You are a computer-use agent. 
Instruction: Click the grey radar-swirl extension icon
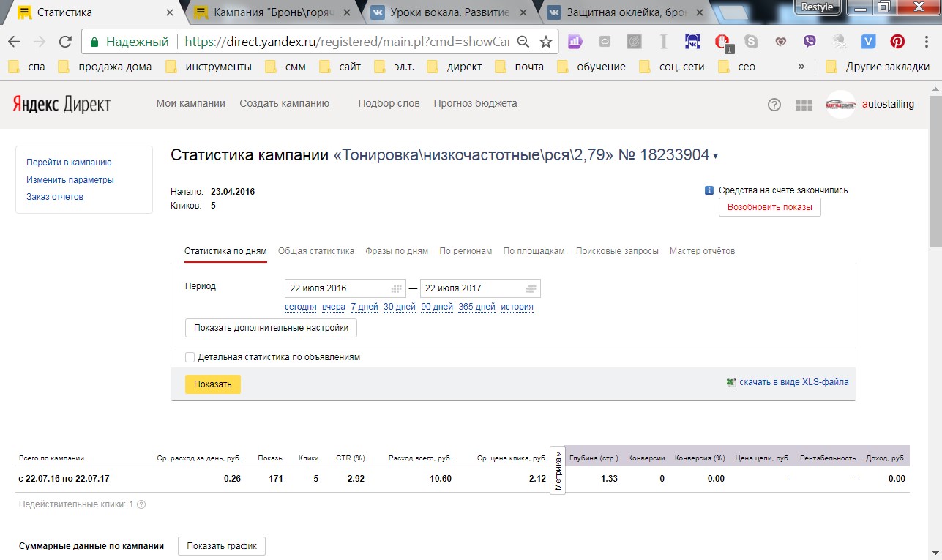tap(634, 42)
